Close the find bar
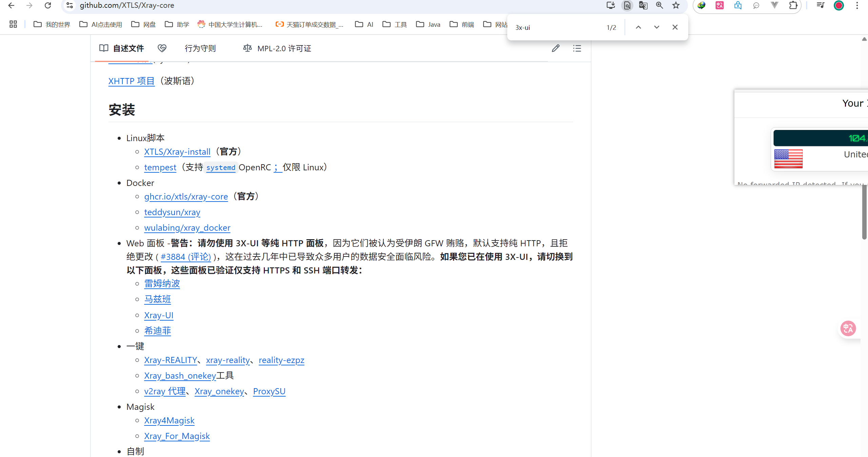The height and width of the screenshot is (457, 868). click(x=675, y=27)
